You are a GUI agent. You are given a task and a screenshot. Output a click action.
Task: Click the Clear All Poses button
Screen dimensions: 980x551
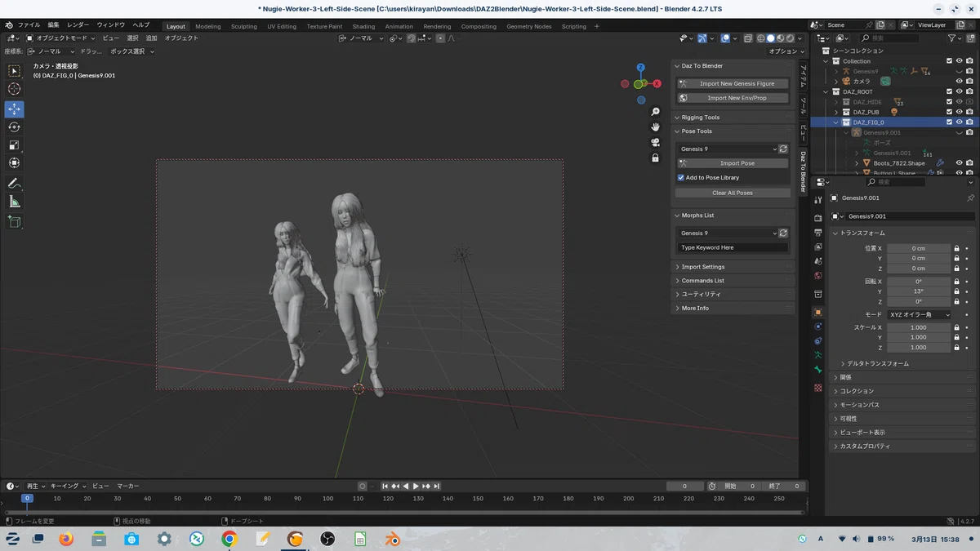pyautogui.click(x=733, y=193)
